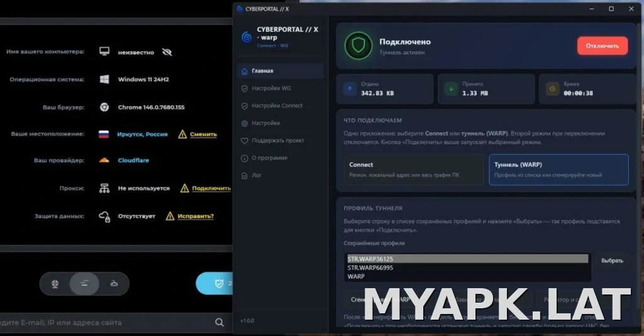This screenshot has height=336, width=644.
Task: Select the Туннель (WARP) mode card
Action: pos(558,170)
